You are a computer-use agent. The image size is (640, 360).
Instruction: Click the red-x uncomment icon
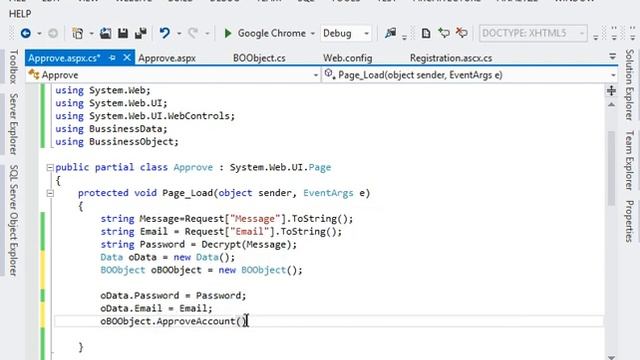point(462,33)
